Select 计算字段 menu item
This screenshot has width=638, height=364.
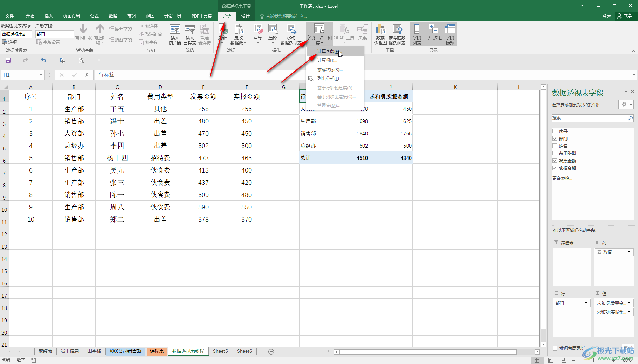335,52
